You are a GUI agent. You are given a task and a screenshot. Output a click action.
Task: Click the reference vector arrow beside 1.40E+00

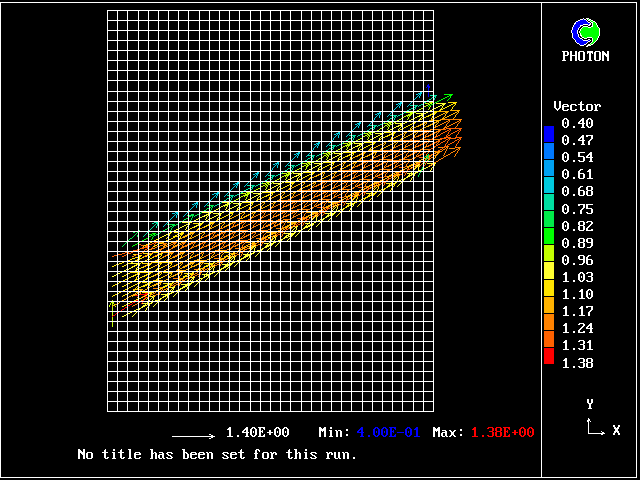tap(193, 436)
